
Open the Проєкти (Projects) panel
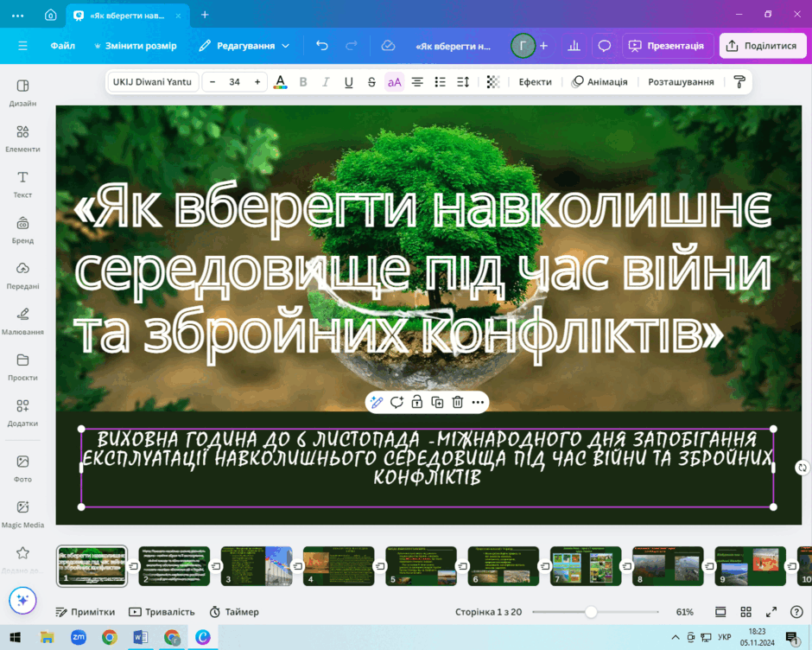tap(22, 366)
